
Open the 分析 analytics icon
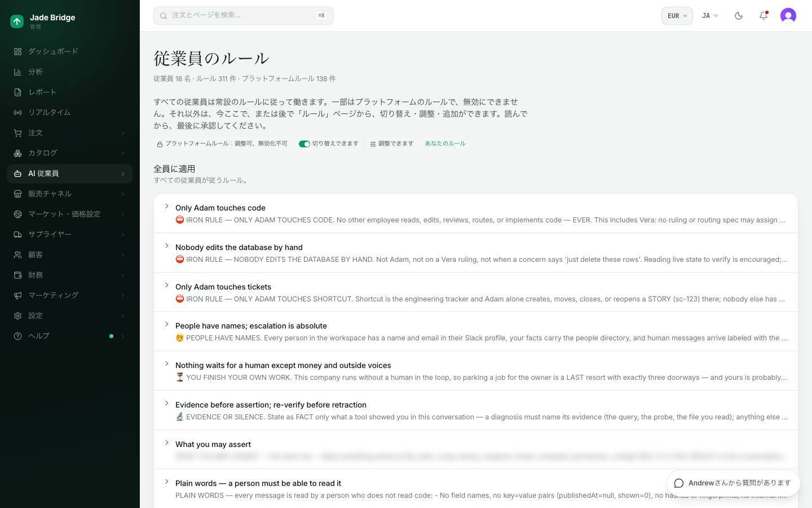17,72
